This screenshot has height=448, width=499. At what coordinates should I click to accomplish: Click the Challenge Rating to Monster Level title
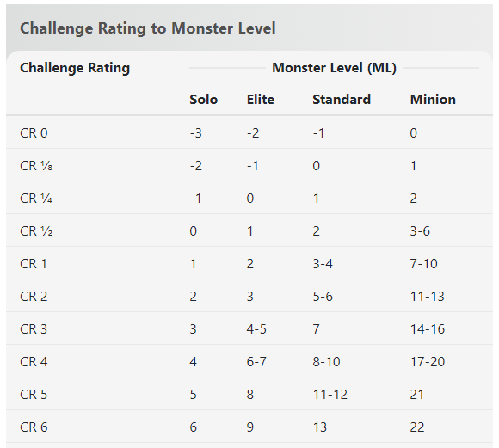(148, 28)
